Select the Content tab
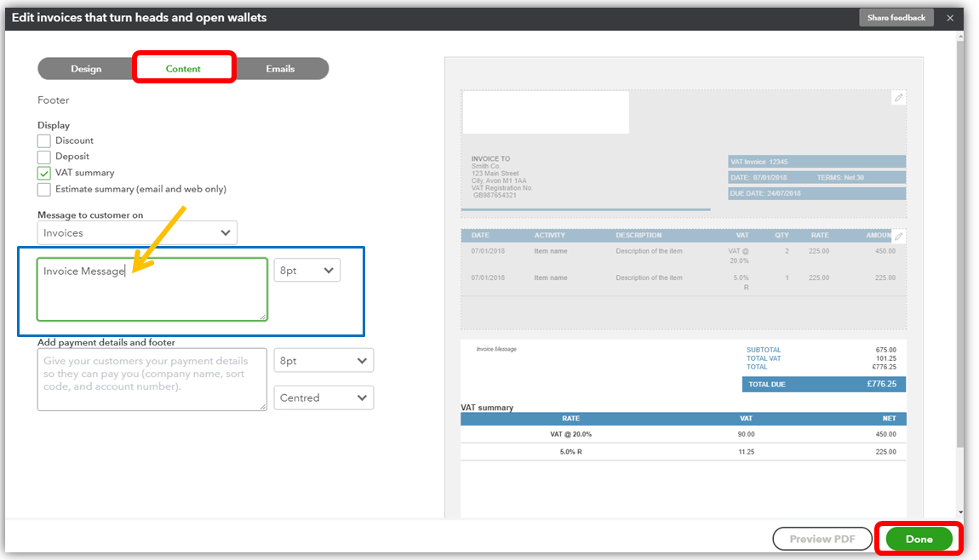The image size is (979, 560). [x=184, y=68]
